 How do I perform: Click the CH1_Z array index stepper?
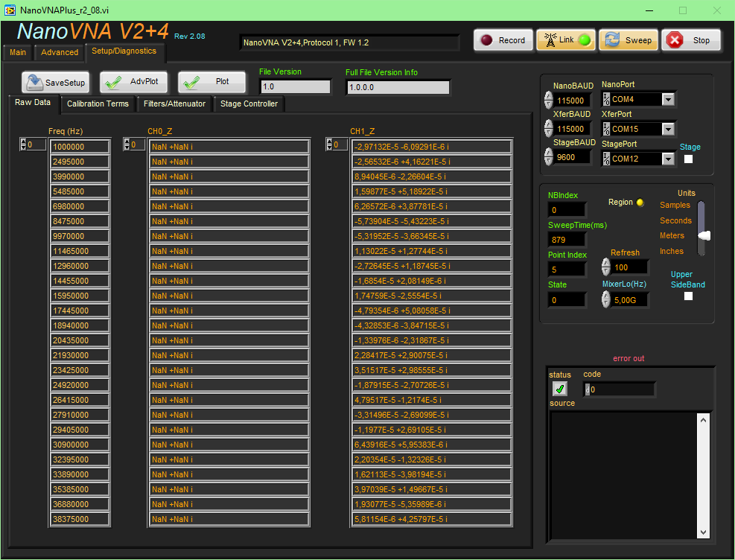pyautogui.click(x=329, y=144)
